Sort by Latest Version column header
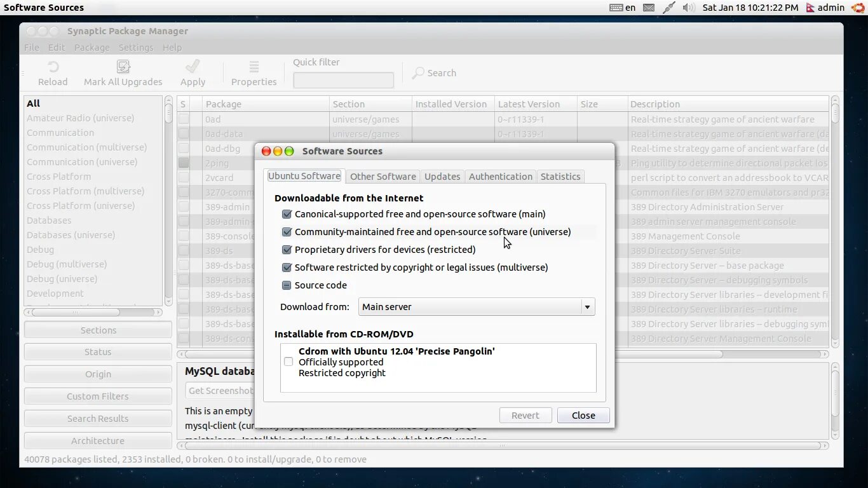This screenshot has width=868, height=488. point(536,104)
